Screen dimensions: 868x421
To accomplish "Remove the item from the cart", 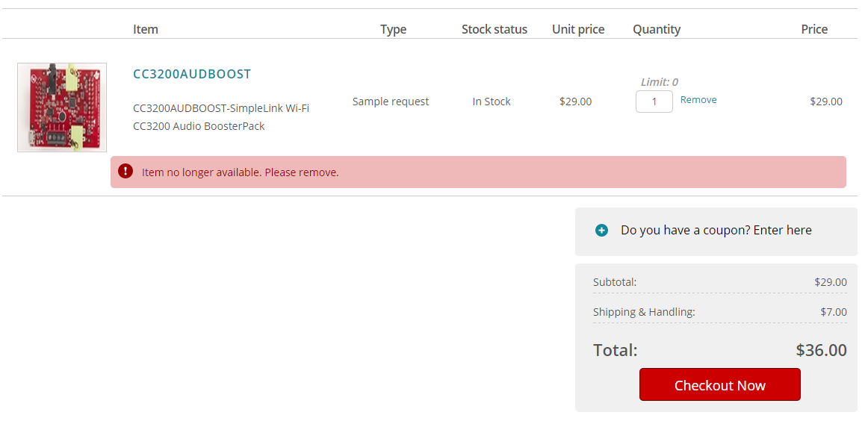I will pyautogui.click(x=698, y=100).
